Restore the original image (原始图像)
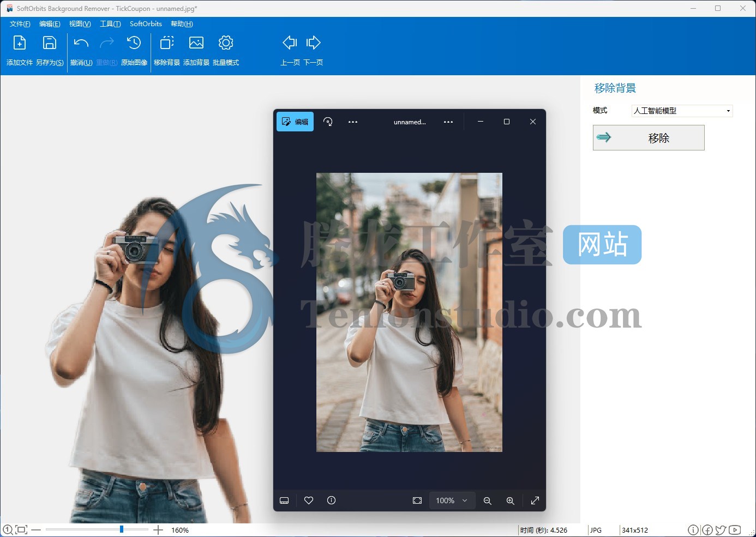The width and height of the screenshot is (756, 537). 134,43
